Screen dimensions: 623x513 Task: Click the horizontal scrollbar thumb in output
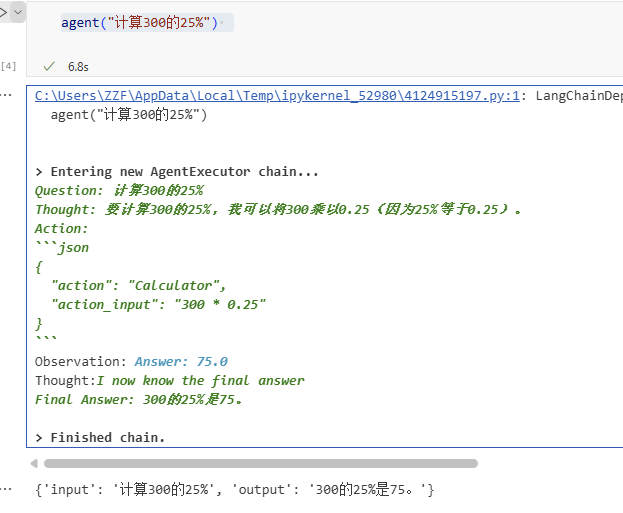[261, 463]
